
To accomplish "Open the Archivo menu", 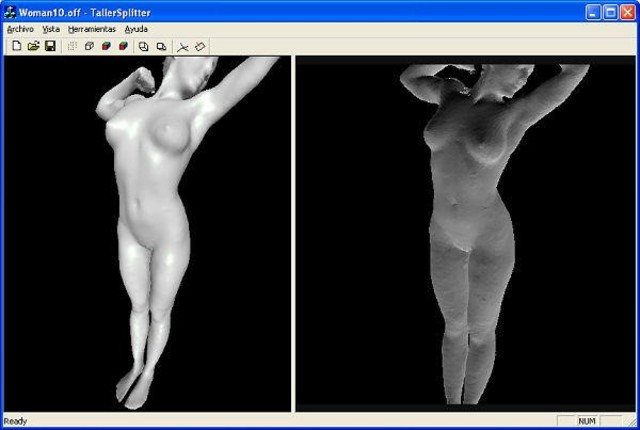I will click(20, 29).
